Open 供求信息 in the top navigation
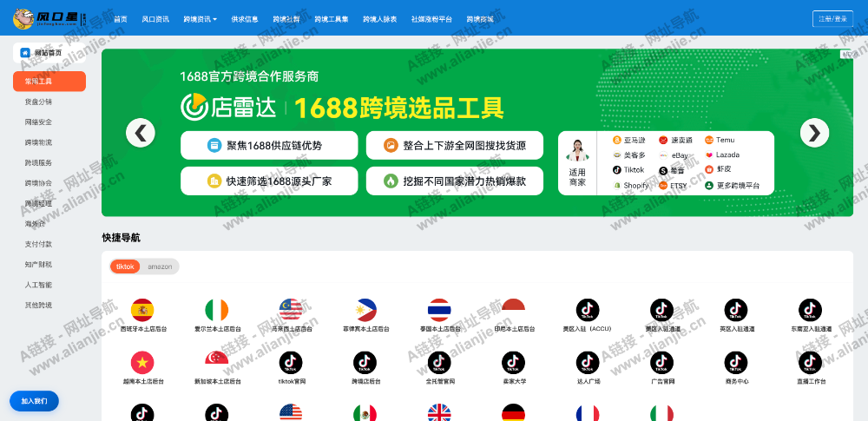The width and height of the screenshot is (868, 421). [x=245, y=19]
